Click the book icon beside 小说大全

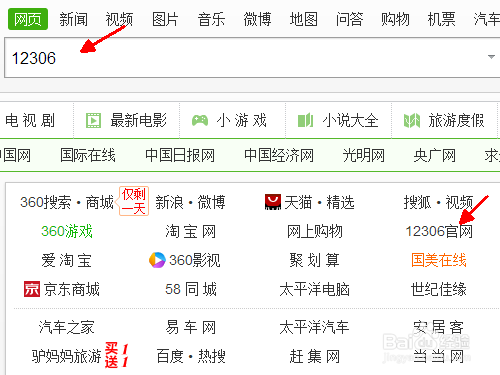pyautogui.click(x=305, y=120)
